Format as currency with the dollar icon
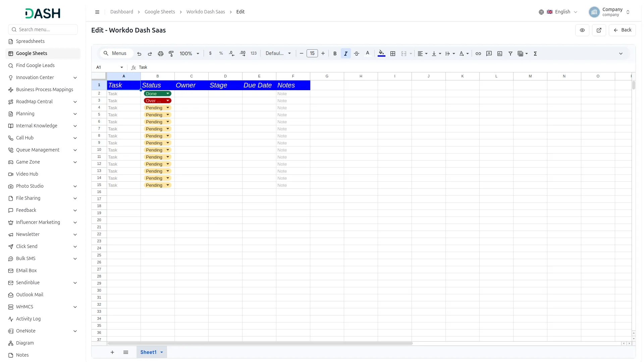644x362 pixels. 210,54
